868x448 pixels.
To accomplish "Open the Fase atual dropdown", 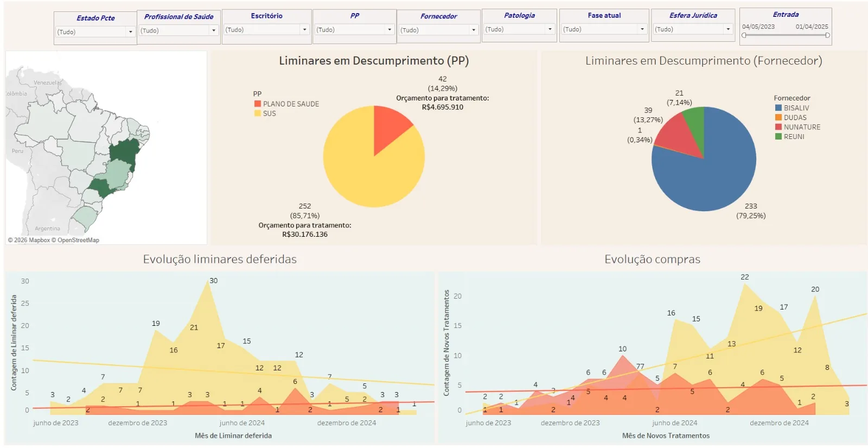I will coord(604,29).
